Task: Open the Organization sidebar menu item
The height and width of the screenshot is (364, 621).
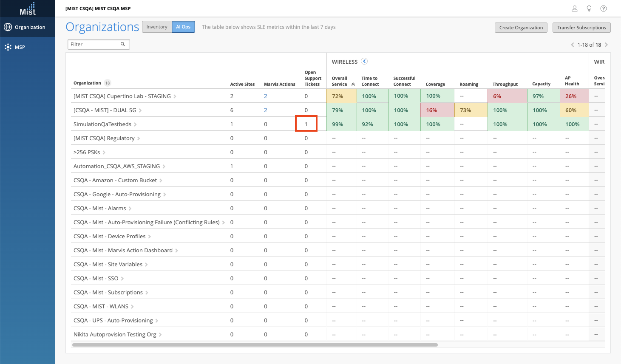Action: [28, 27]
